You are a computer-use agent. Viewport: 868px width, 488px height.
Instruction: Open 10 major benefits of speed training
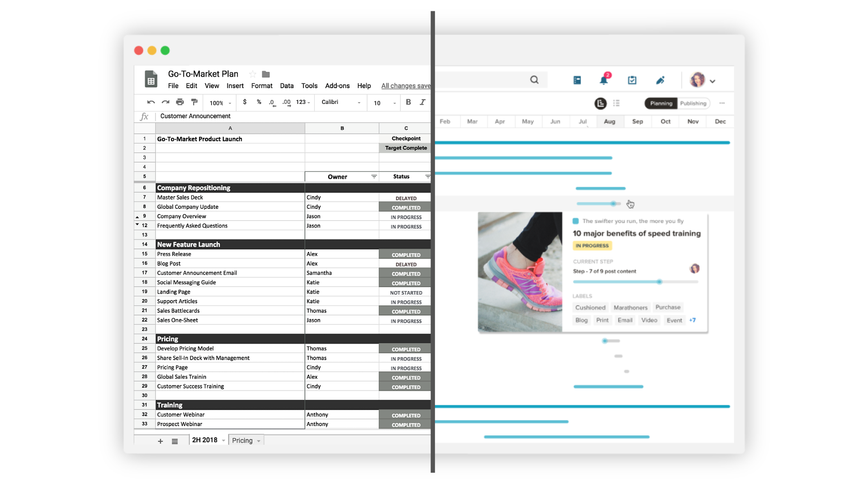637,234
